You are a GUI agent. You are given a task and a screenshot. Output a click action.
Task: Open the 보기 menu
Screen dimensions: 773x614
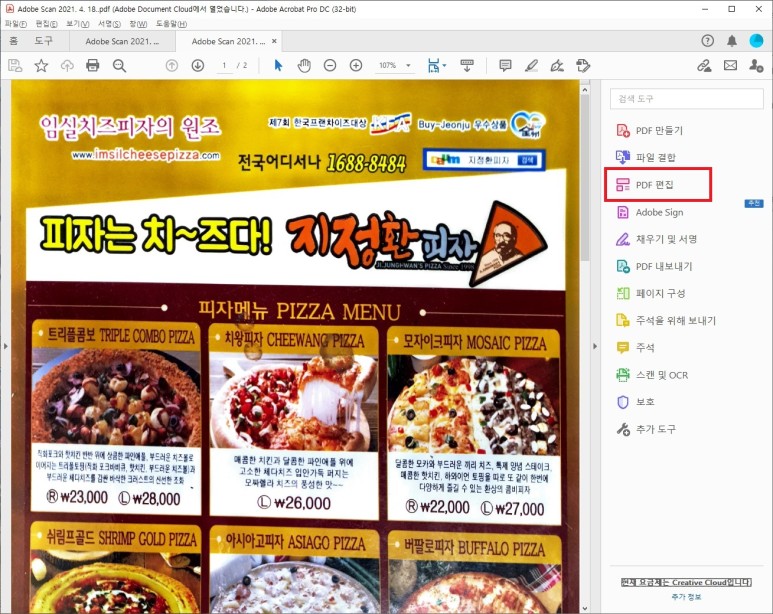coord(77,24)
